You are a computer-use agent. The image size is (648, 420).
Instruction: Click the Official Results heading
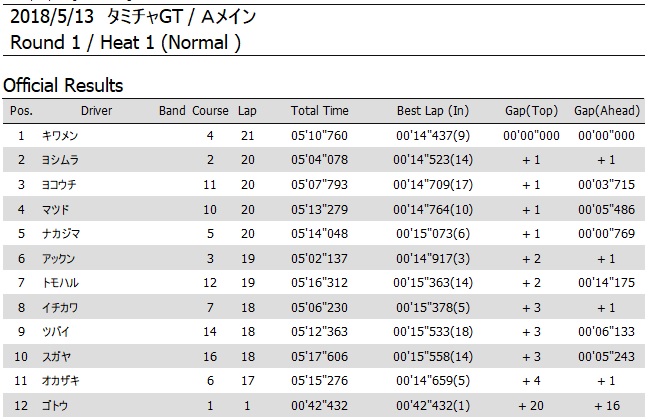pos(63,86)
